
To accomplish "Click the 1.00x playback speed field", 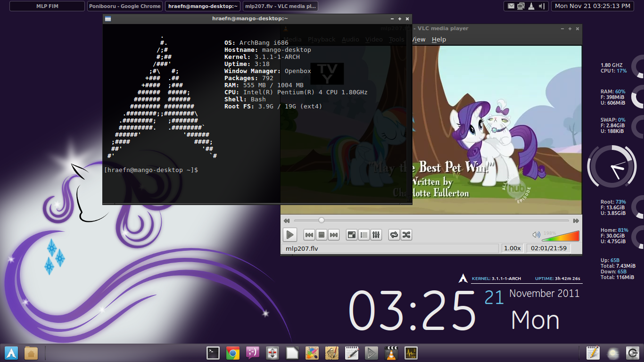I will (512, 248).
